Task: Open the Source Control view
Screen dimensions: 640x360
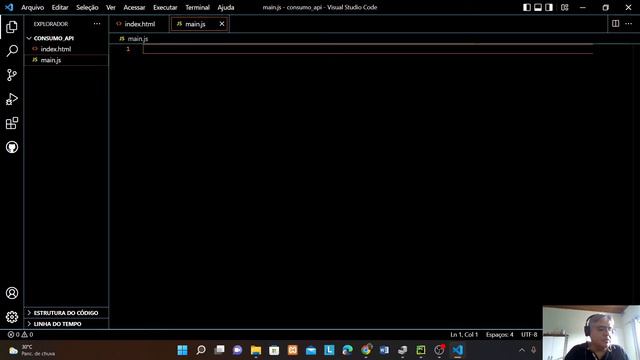Action: pos(12,75)
